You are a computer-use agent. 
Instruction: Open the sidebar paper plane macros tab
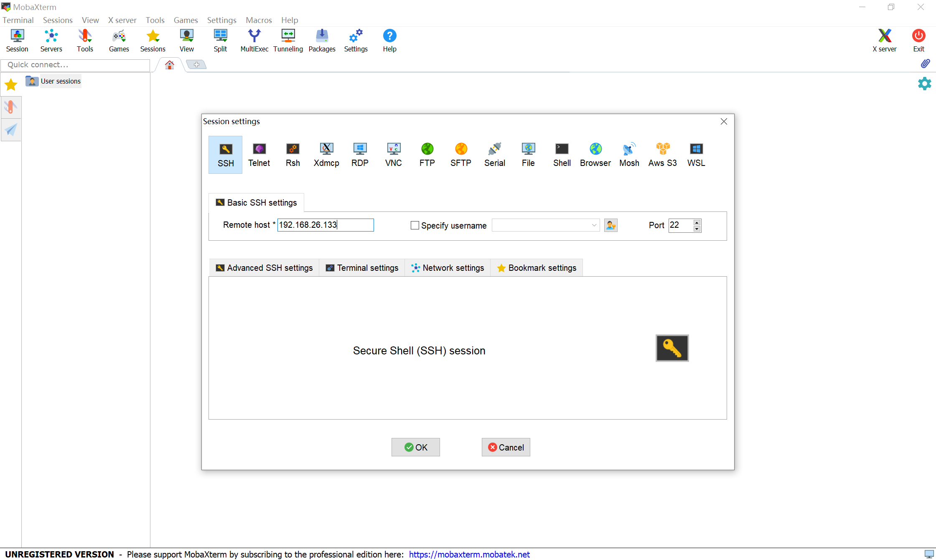11,130
